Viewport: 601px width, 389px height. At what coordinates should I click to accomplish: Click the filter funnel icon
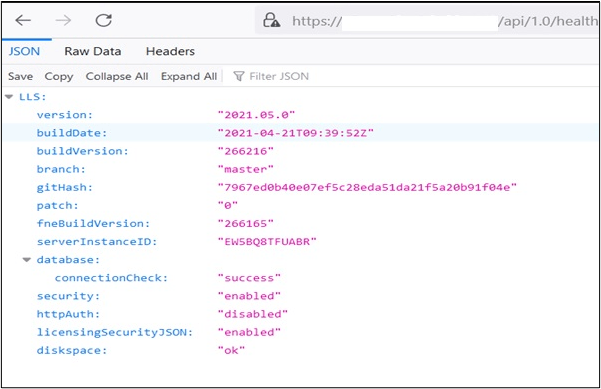point(238,76)
